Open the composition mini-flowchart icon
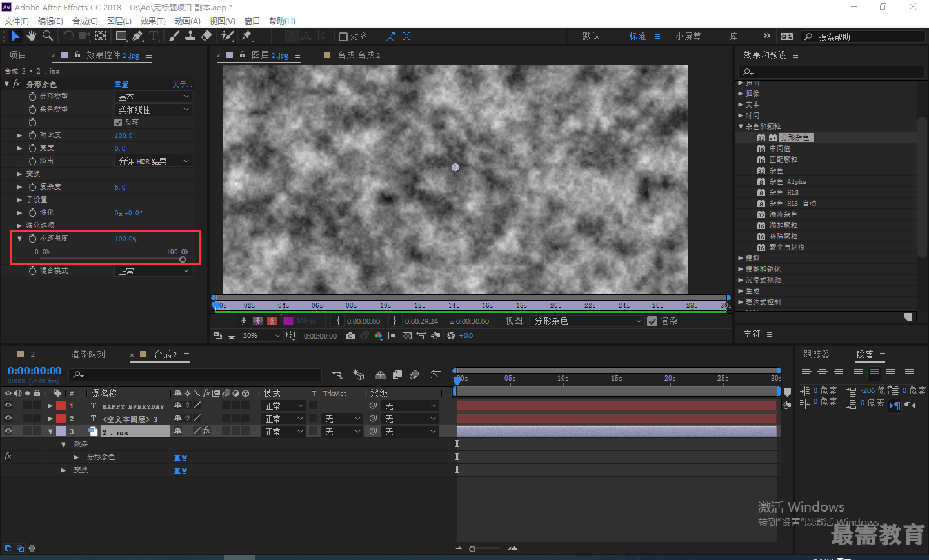The image size is (929, 560). click(x=337, y=375)
